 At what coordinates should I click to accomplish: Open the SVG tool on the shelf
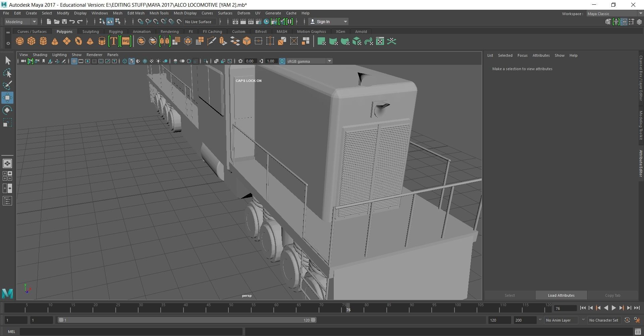(125, 41)
